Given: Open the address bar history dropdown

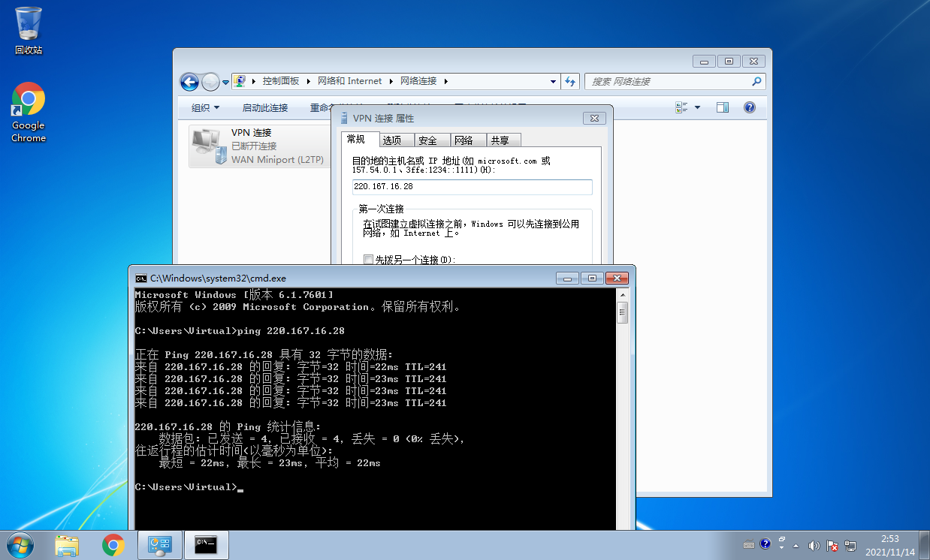Looking at the screenshot, I should pos(554,81).
